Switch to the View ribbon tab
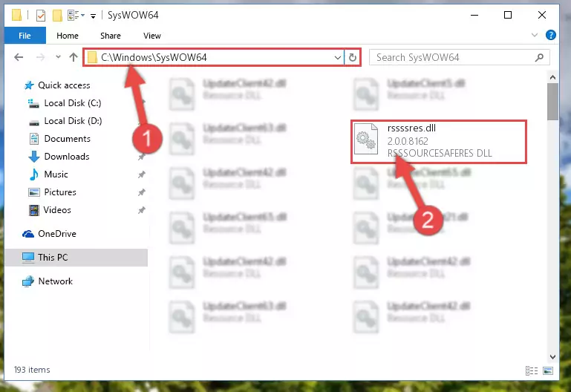The width and height of the screenshot is (571, 392). click(x=152, y=36)
